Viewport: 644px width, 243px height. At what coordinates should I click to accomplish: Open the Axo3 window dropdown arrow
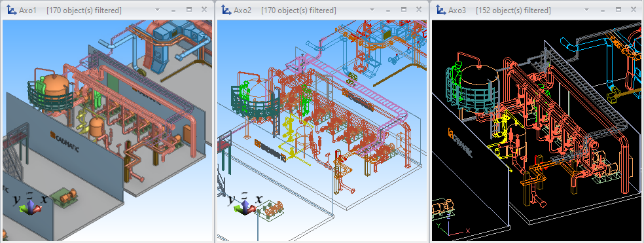point(587,10)
